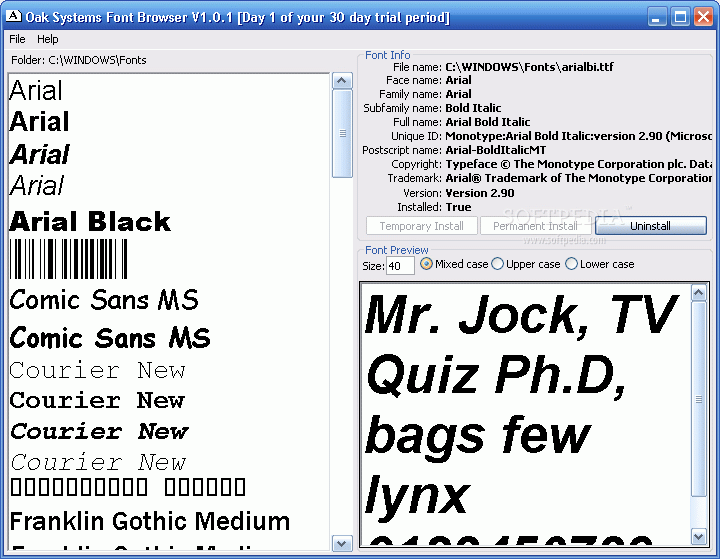Click the Trademark value text
Viewport: 720px width, 559px height.
coord(579,178)
